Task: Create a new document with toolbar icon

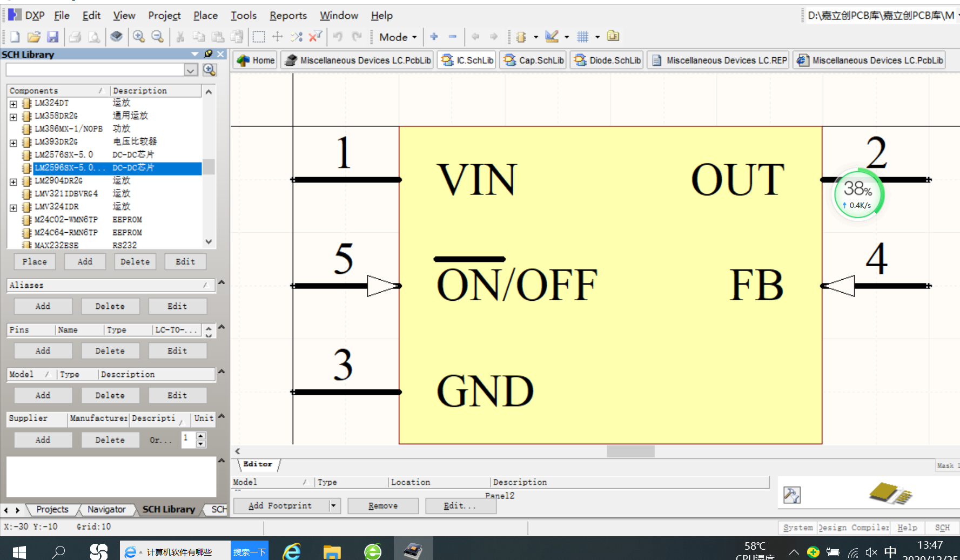Action: click(15, 37)
